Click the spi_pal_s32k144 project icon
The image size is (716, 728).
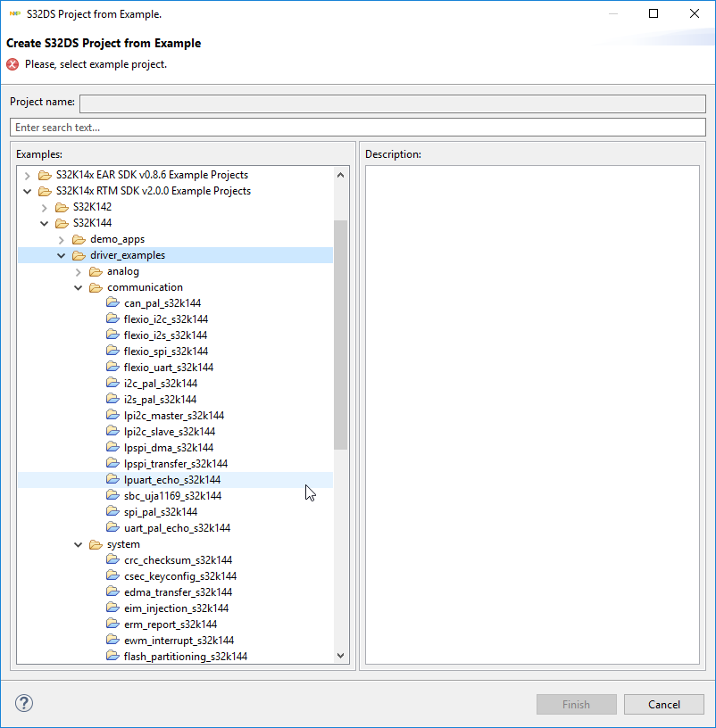click(x=112, y=511)
